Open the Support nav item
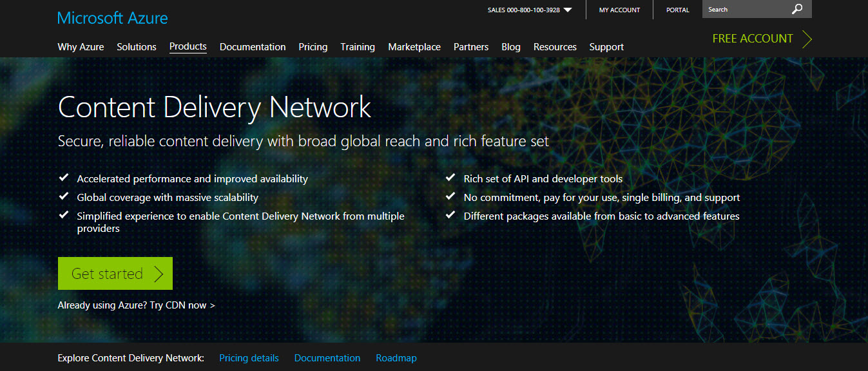This screenshot has width=868, height=371. 606,47
